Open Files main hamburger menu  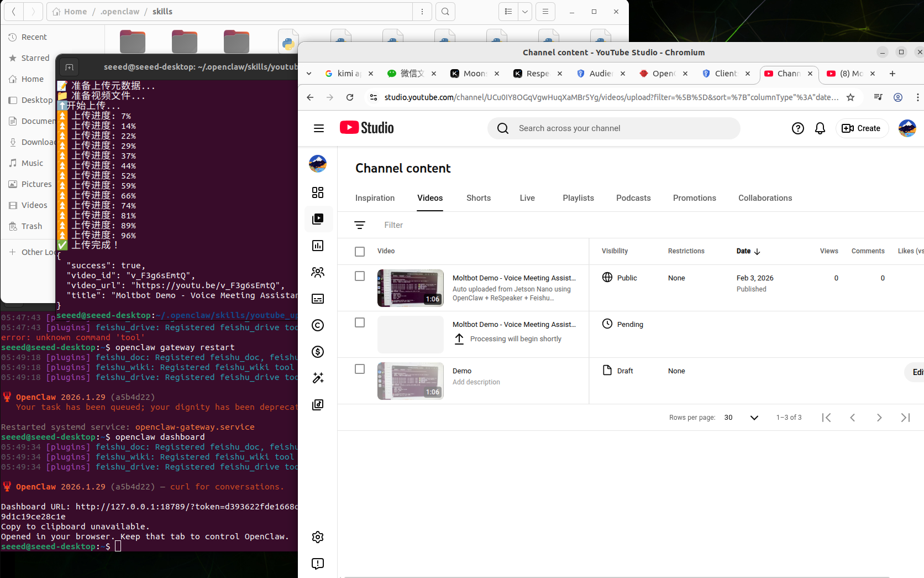click(x=545, y=12)
